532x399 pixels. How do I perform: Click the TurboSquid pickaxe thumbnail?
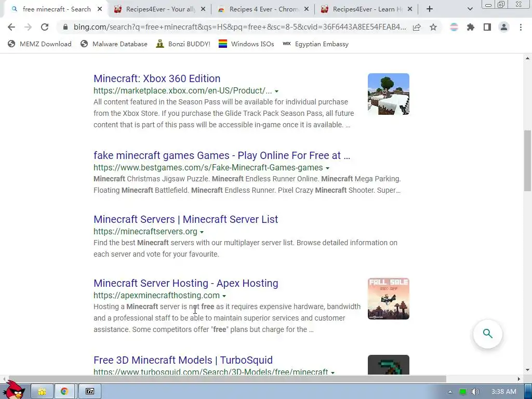click(x=389, y=365)
